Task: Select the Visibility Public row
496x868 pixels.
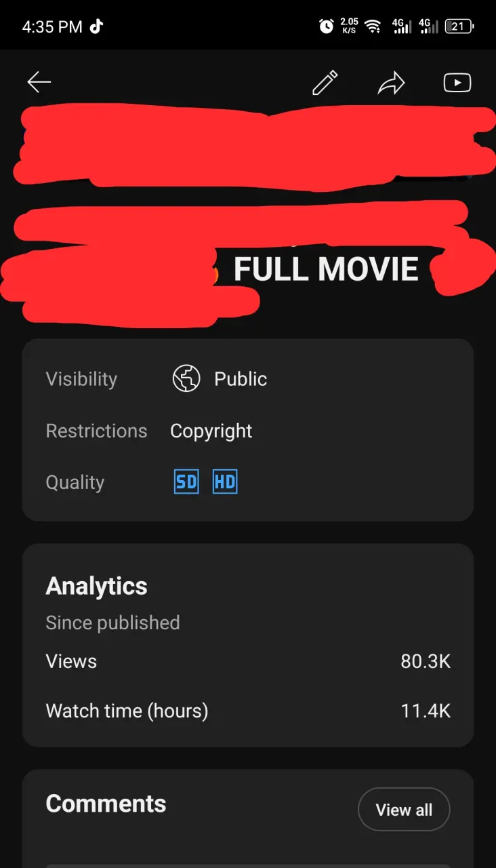Action: [x=248, y=379]
